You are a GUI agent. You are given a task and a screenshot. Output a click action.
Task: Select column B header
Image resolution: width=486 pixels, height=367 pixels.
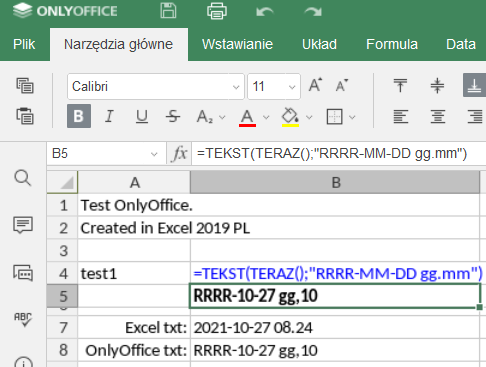coord(335,182)
